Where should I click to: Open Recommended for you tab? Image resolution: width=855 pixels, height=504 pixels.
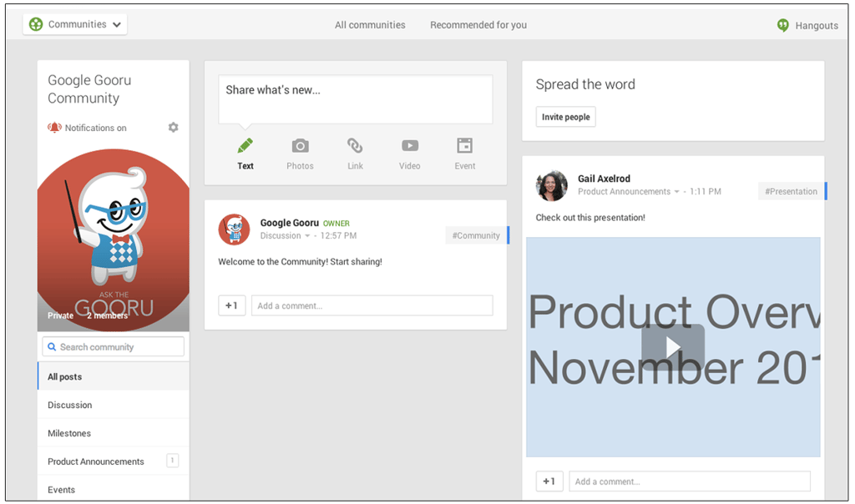point(478,25)
